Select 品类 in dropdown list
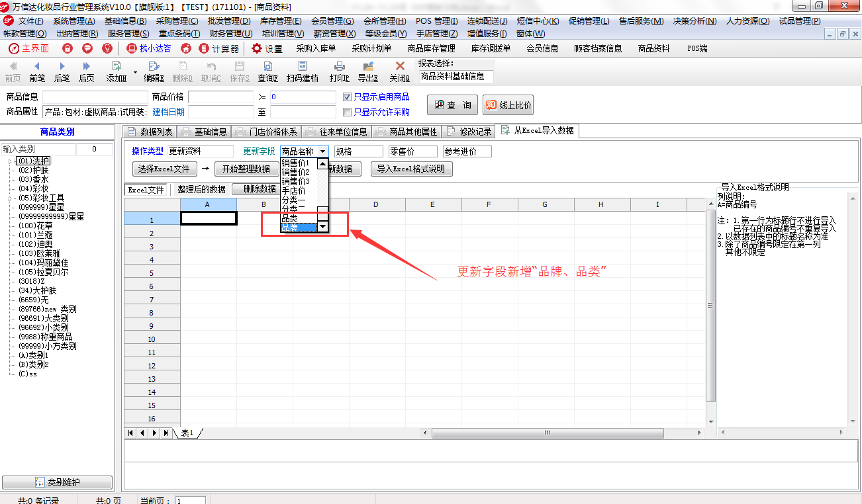The width and height of the screenshot is (862, 504). 299,218
